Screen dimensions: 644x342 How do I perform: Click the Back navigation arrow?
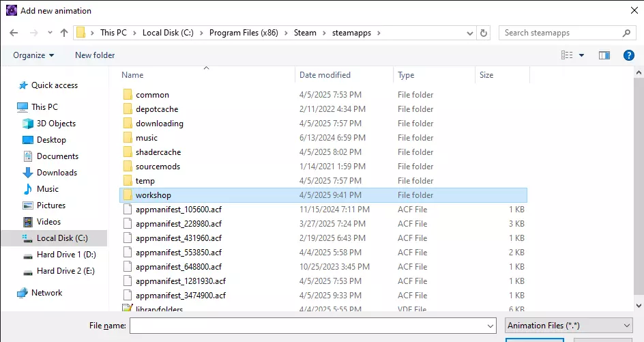coord(14,33)
